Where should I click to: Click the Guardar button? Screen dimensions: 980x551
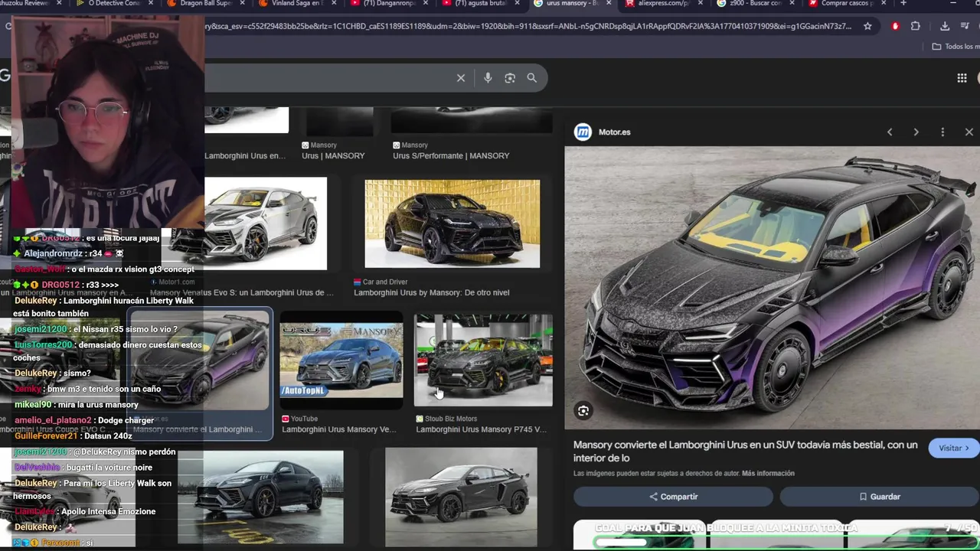pos(880,497)
